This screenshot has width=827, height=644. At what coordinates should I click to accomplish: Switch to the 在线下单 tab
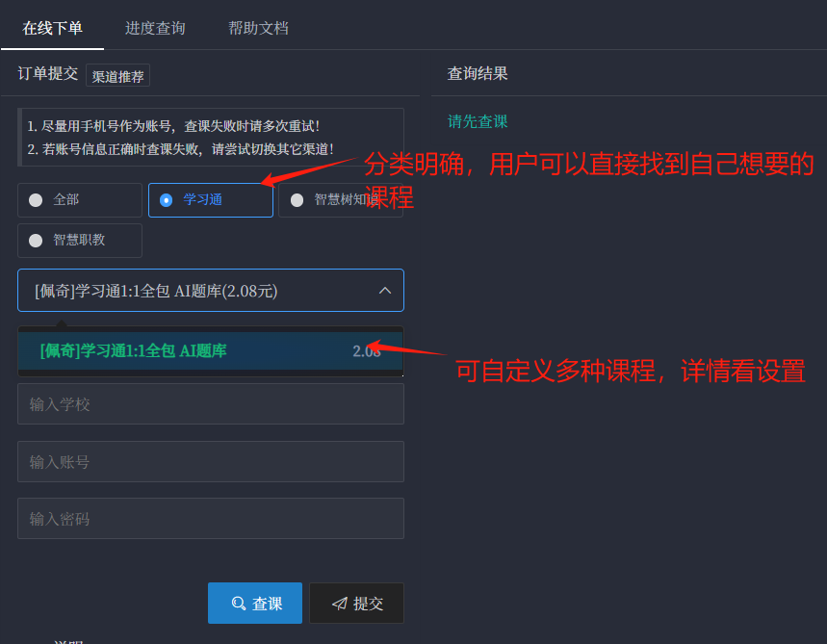click(52, 28)
